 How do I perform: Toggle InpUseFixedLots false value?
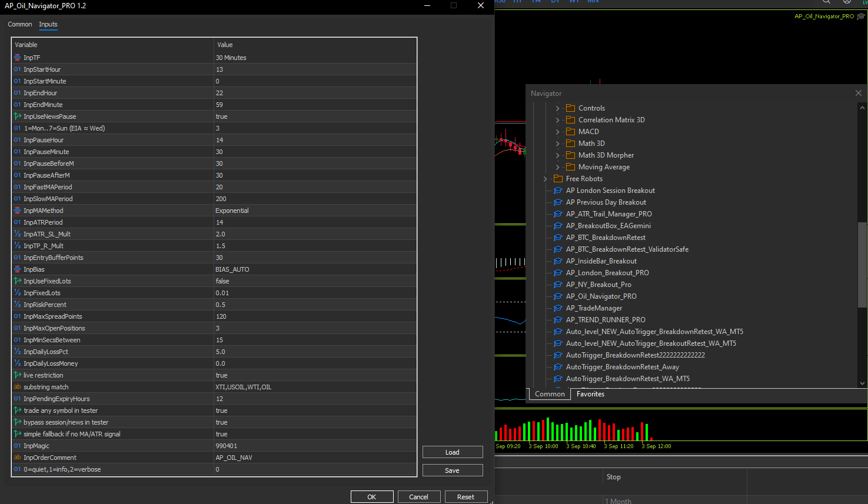click(222, 281)
